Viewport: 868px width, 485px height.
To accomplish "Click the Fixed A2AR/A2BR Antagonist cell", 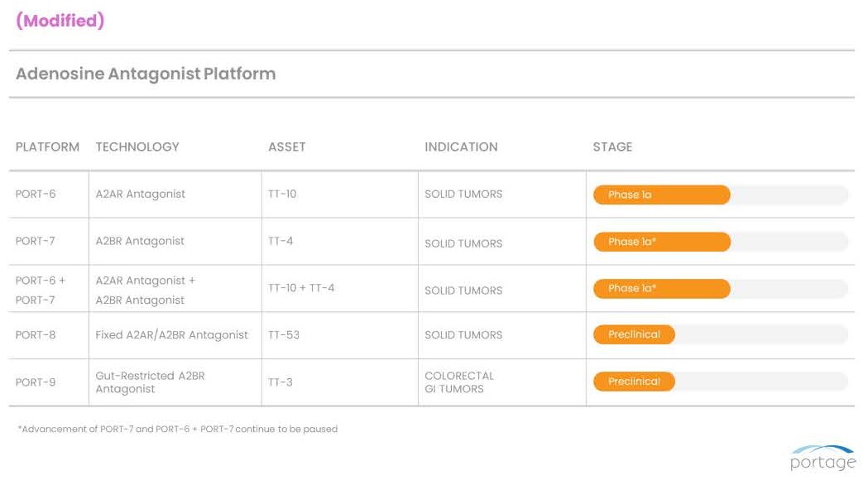I will (171, 335).
